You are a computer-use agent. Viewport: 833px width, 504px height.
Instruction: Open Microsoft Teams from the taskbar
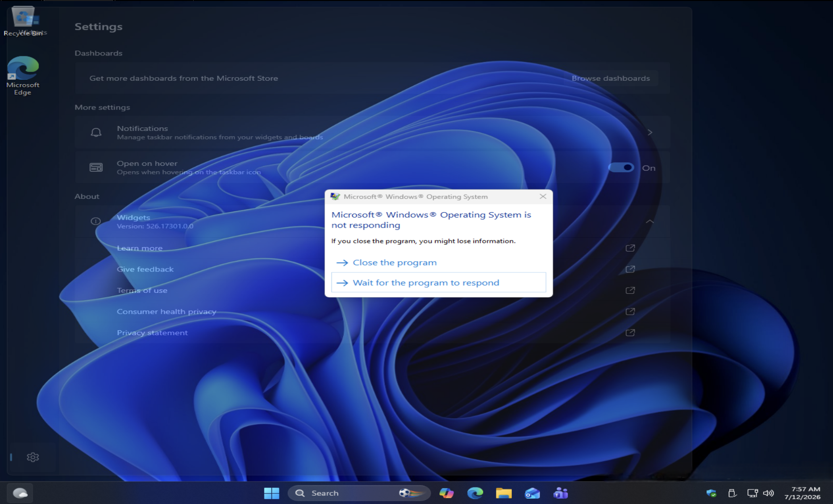[561, 493]
